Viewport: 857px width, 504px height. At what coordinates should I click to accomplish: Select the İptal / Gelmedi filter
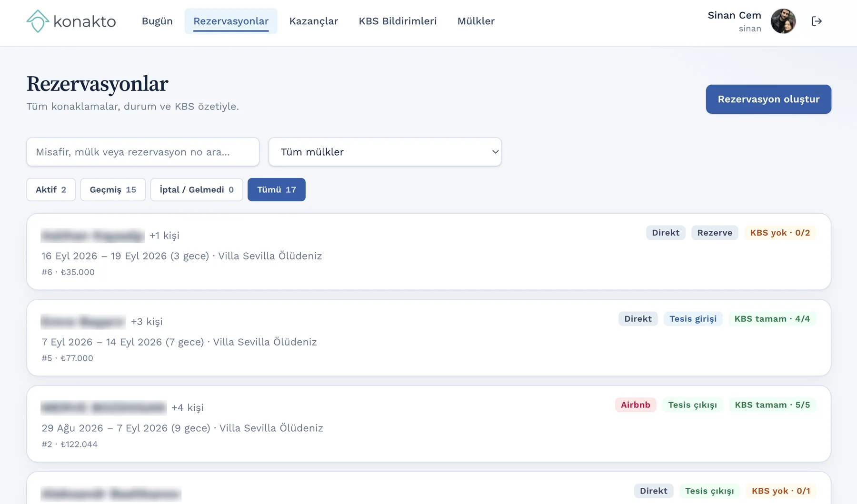(197, 189)
